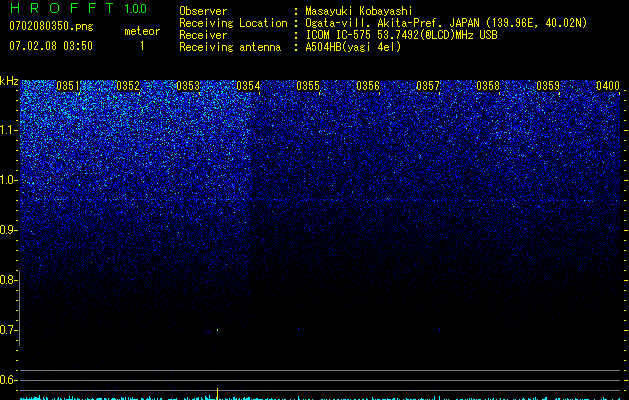The height and width of the screenshot is (400, 629).
Task: Click the yellow meteor spike in the bottom level trace
Action: coord(217,393)
